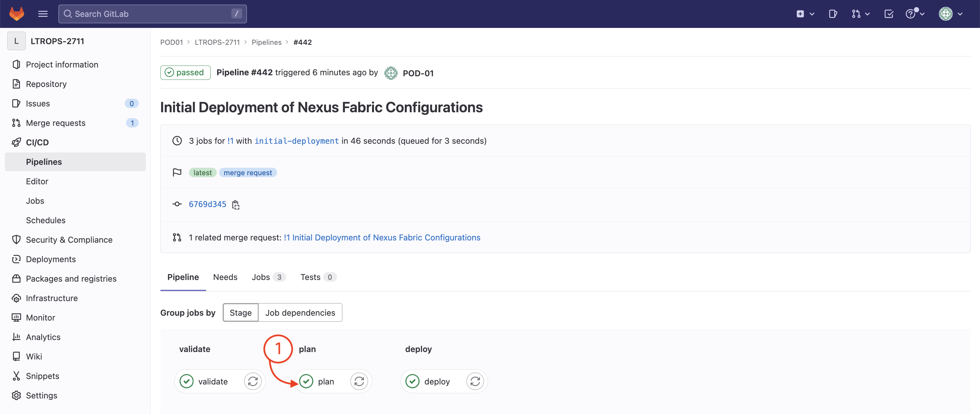Viewport: 980px width, 414px height.
Task: Open Security & Compliance in sidebar
Action: pos(69,239)
